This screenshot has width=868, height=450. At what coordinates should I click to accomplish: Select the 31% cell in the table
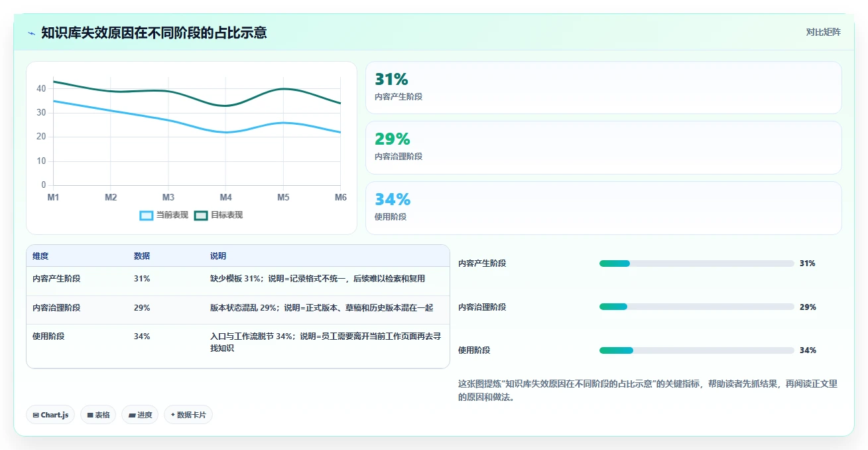coord(142,279)
